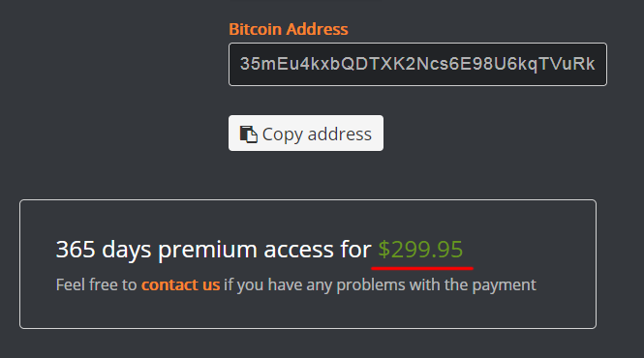Click the word 'address' on the copy button
This screenshot has width=644, height=358.
tap(340, 134)
